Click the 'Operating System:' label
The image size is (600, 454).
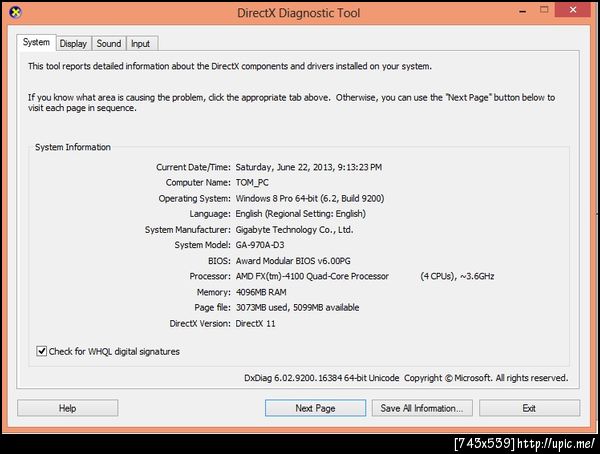click(194, 198)
